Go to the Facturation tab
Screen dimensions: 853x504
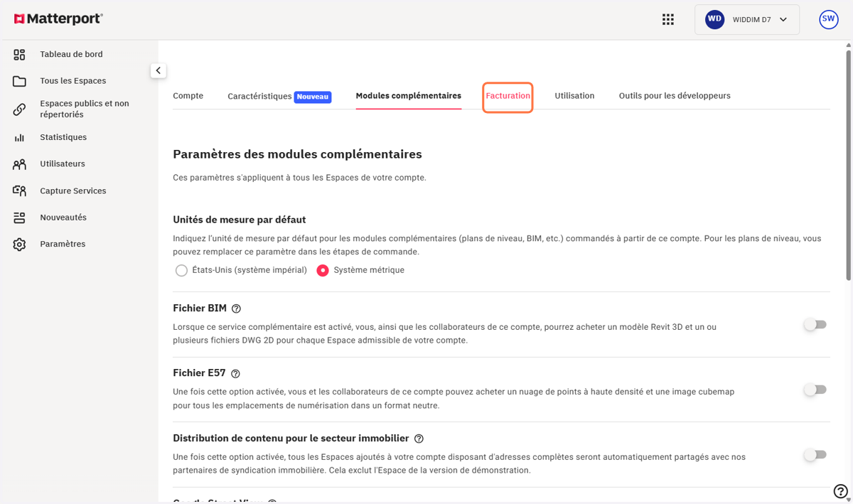[508, 96]
